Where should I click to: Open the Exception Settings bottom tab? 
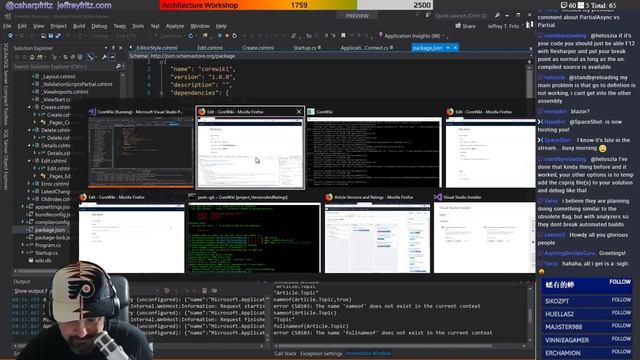click(x=321, y=353)
